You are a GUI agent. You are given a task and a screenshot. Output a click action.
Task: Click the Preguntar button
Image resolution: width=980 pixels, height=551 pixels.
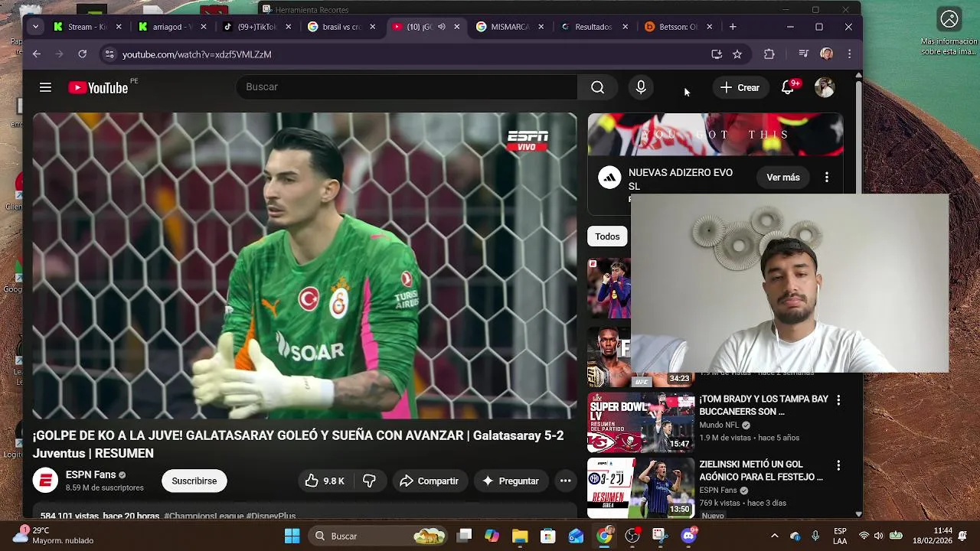pyautogui.click(x=510, y=481)
